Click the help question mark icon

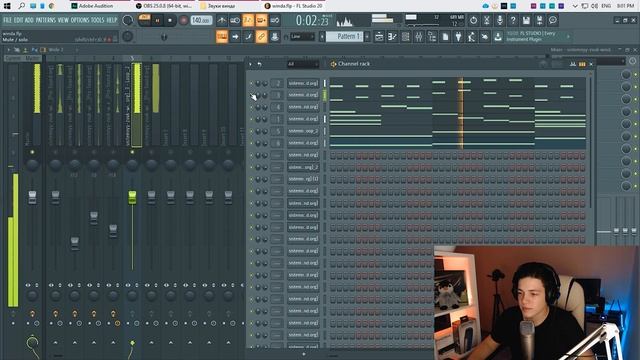[513, 20]
